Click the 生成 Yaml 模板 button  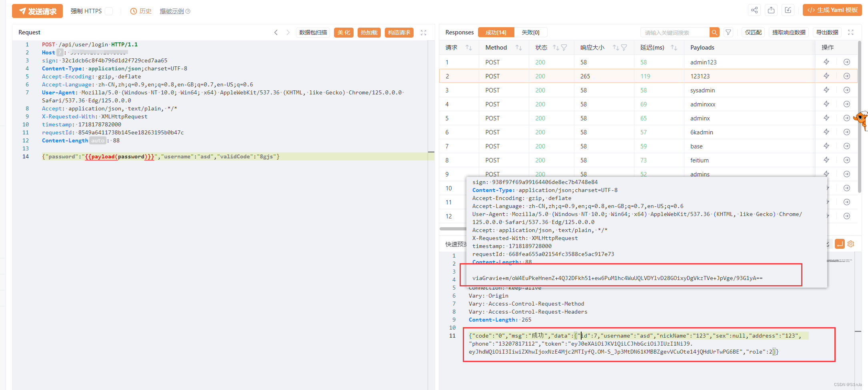tap(832, 10)
